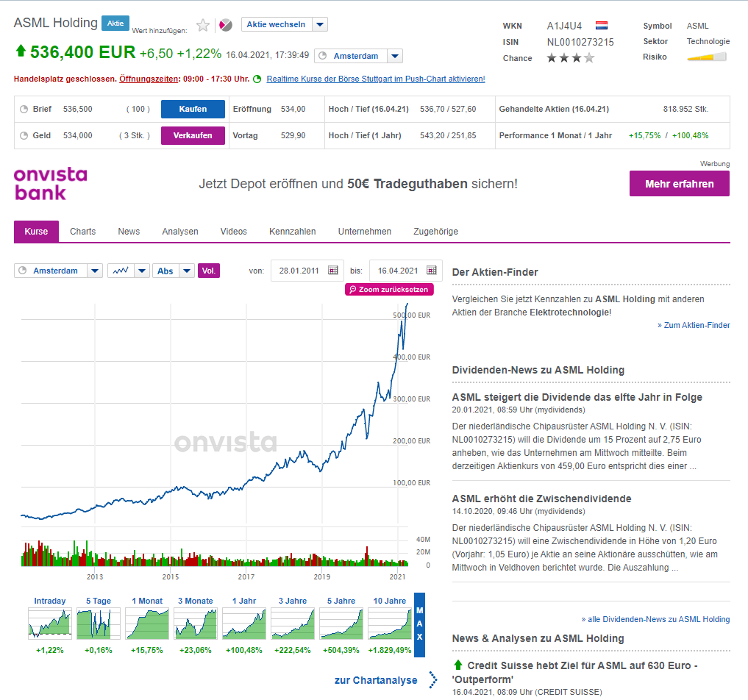Click the onvista bank logo
This screenshot has width=748, height=700.
tap(51, 184)
